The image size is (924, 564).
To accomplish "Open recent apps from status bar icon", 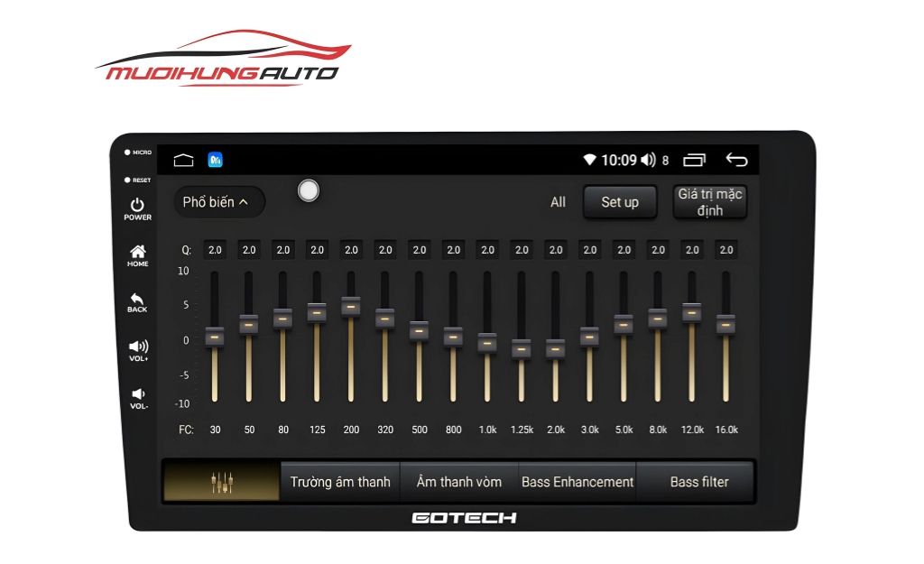I will click(694, 161).
